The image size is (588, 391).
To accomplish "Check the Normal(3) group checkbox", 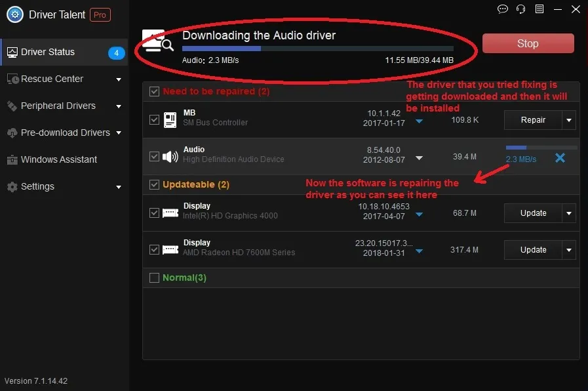I will click(x=154, y=278).
